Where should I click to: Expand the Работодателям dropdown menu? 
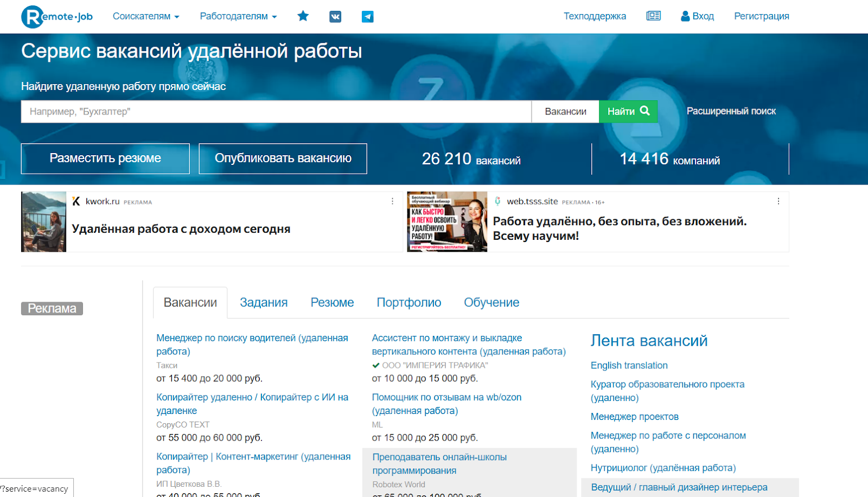238,16
